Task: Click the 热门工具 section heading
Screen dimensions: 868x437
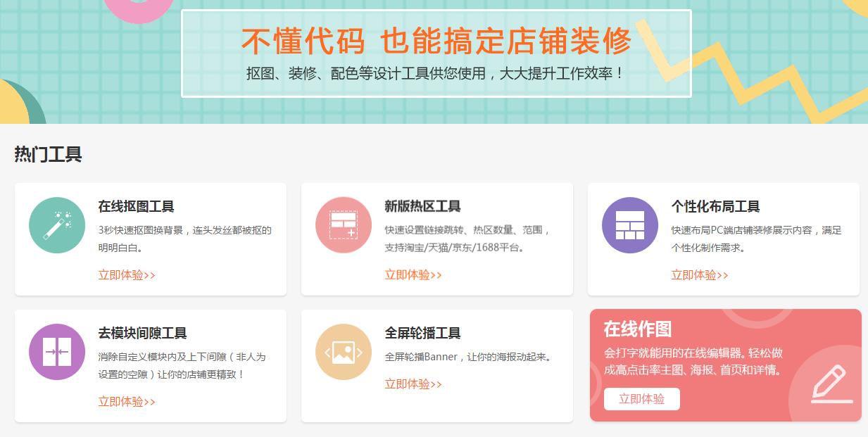Action: [x=46, y=155]
